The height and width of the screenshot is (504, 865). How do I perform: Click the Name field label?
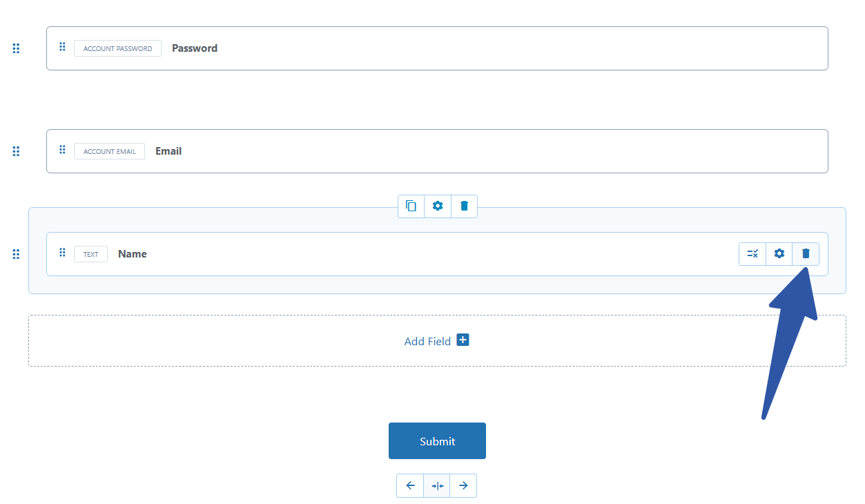tap(132, 253)
